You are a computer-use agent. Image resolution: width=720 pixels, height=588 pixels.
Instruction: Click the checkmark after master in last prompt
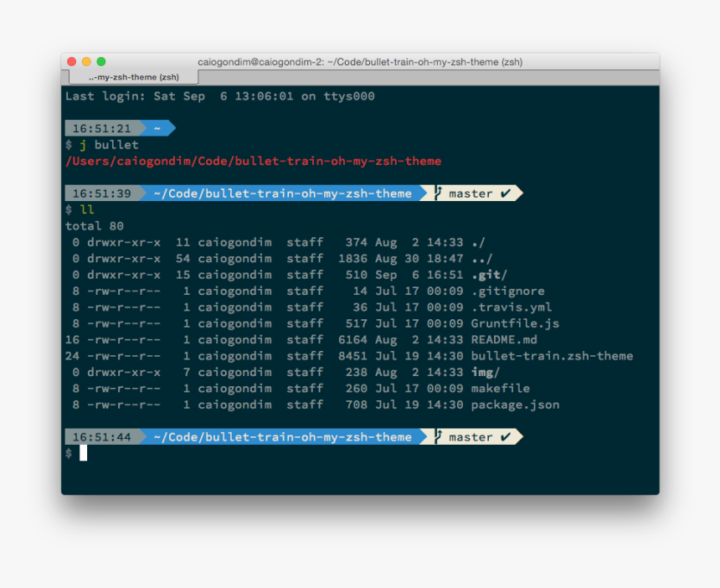(506, 437)
